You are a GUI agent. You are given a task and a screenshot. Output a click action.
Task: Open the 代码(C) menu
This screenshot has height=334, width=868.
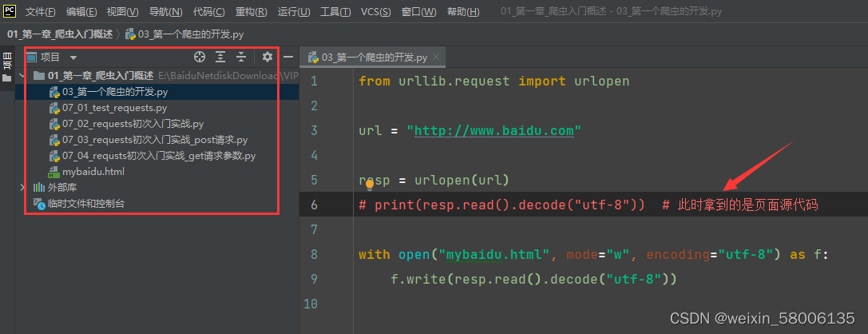(x=209, y=12)
